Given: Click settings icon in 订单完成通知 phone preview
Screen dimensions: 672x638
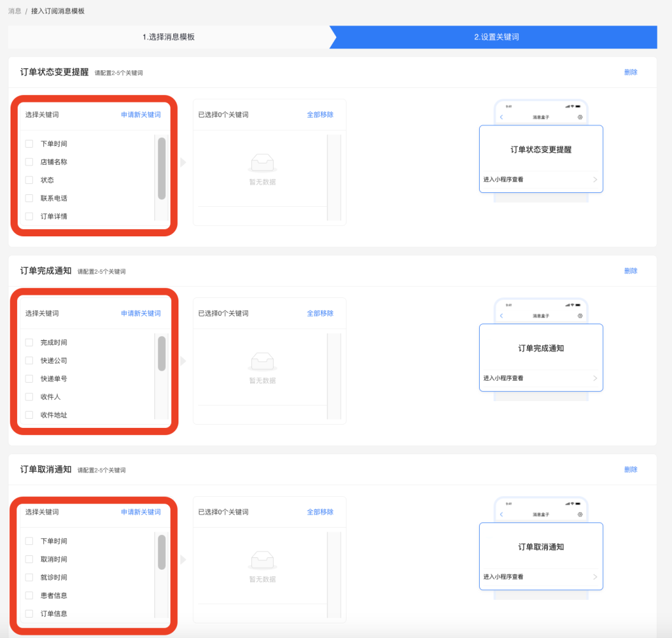Looking at the screenshot, I should pyautogui.click(x=580, y=316).
